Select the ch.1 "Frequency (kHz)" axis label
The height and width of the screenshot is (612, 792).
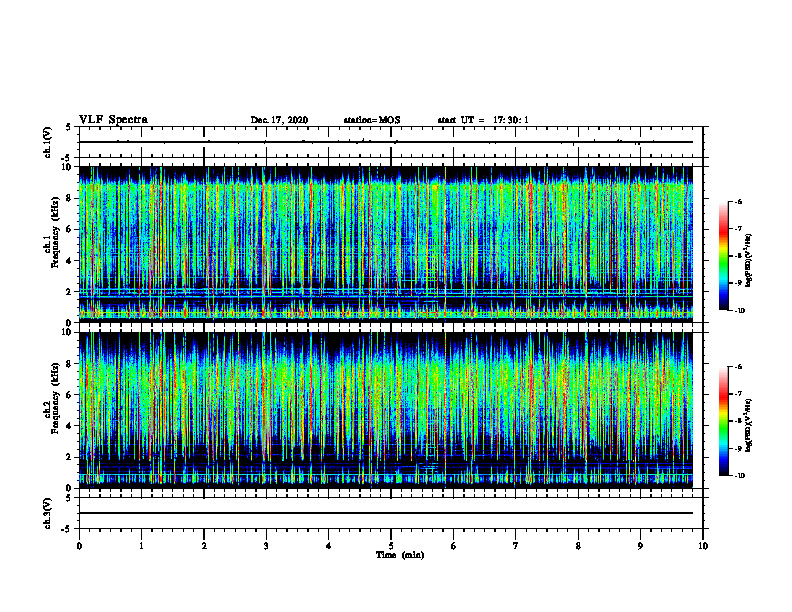point(56,233)
